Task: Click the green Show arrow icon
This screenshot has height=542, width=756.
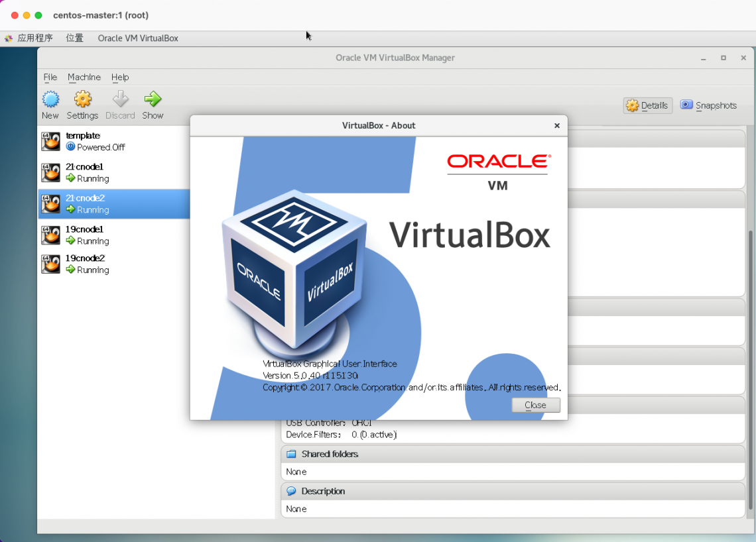Action: tap(153, 100)
